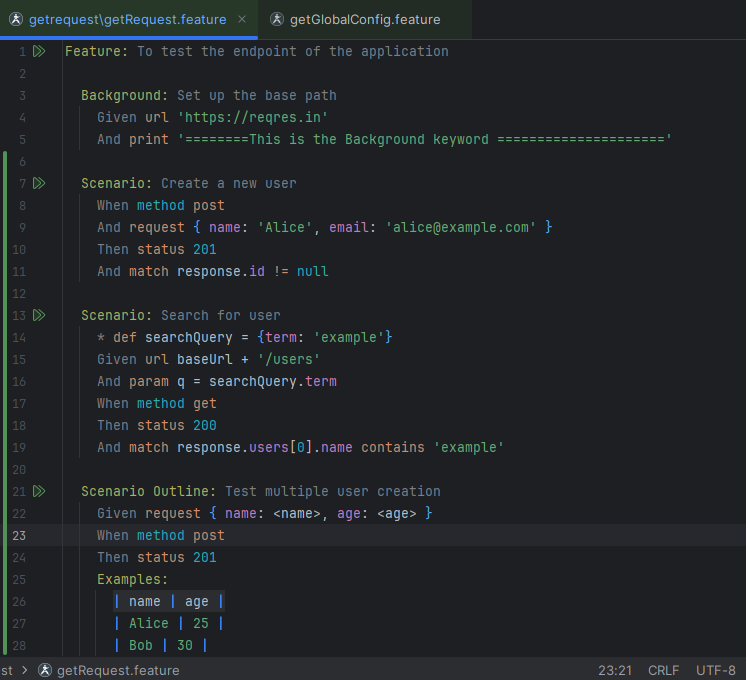Run 'Search for user' scenario gutter icon
The width and height of the screenshot is (748, 680).
pos(39,315)
